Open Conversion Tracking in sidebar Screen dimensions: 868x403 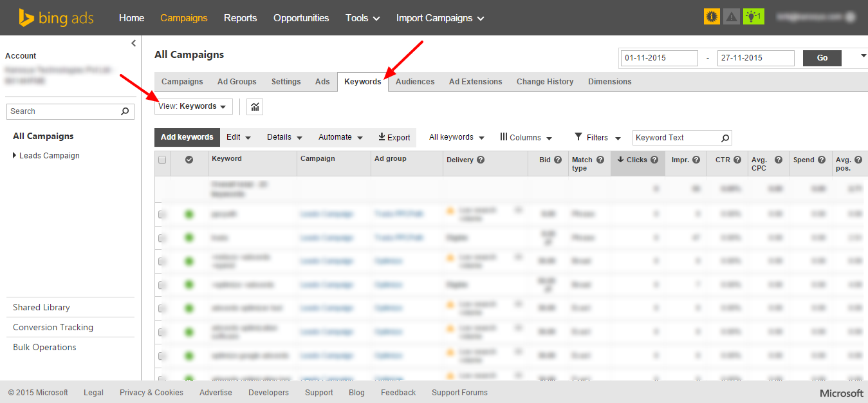click(x=53, y=327)
